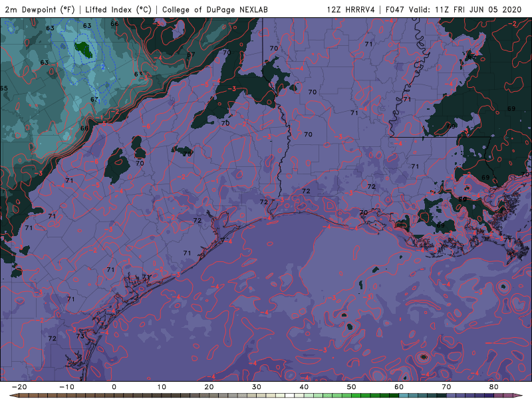
Task: Click the blue '2' lifted index contour label
Action: 103,67
